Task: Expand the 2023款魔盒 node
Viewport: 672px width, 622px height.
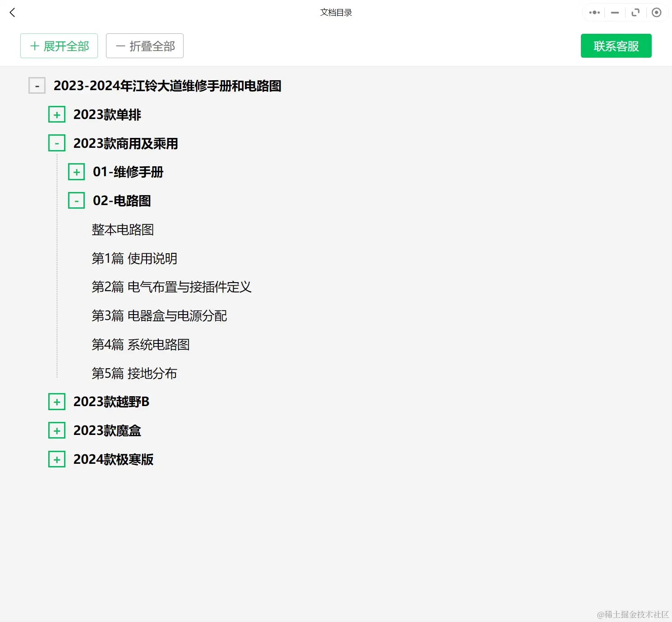Action: tap(57, 430)
